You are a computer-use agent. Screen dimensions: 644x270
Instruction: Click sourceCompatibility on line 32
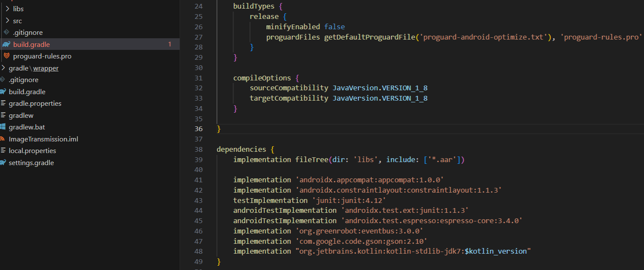pyautogui.click(x=289, y=88)
